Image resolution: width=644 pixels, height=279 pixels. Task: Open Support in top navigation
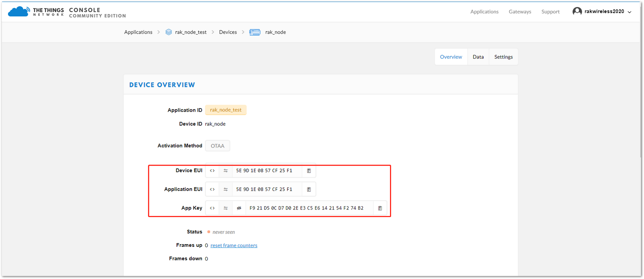pos(550,12)
